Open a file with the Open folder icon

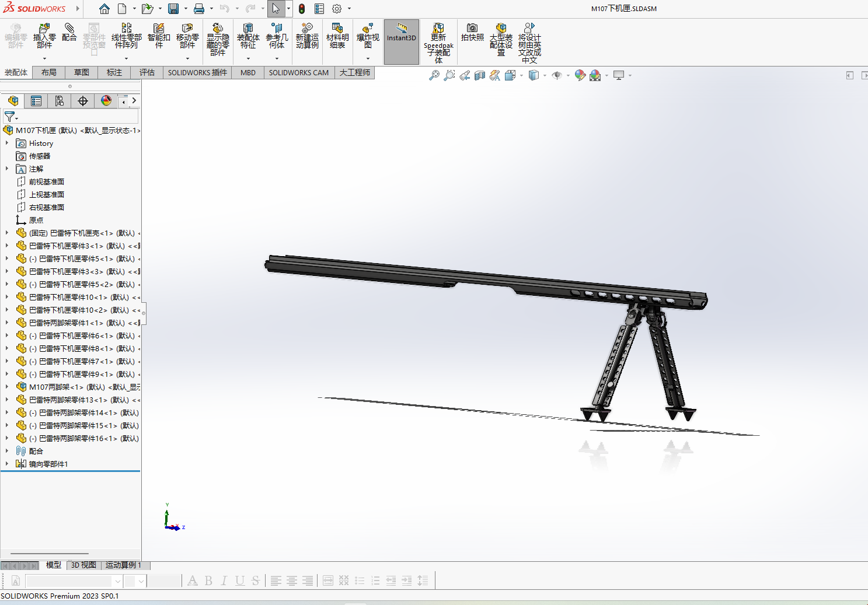(x=148, y=9)
